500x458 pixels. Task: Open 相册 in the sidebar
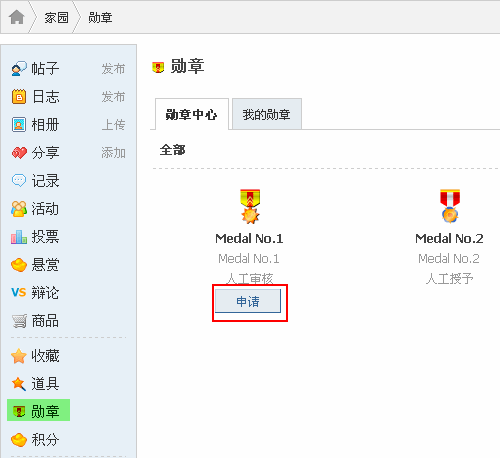(x=45, y=125)
